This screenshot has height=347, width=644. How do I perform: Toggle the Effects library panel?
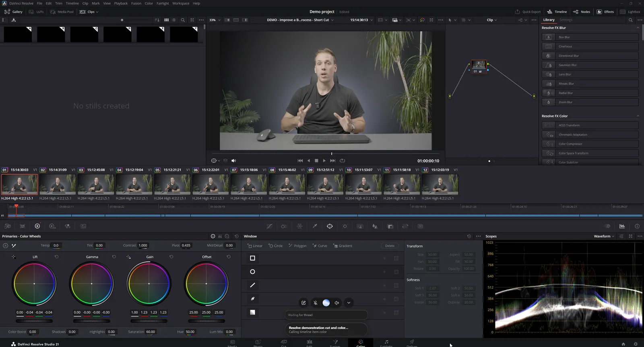[x=605, y=12]
